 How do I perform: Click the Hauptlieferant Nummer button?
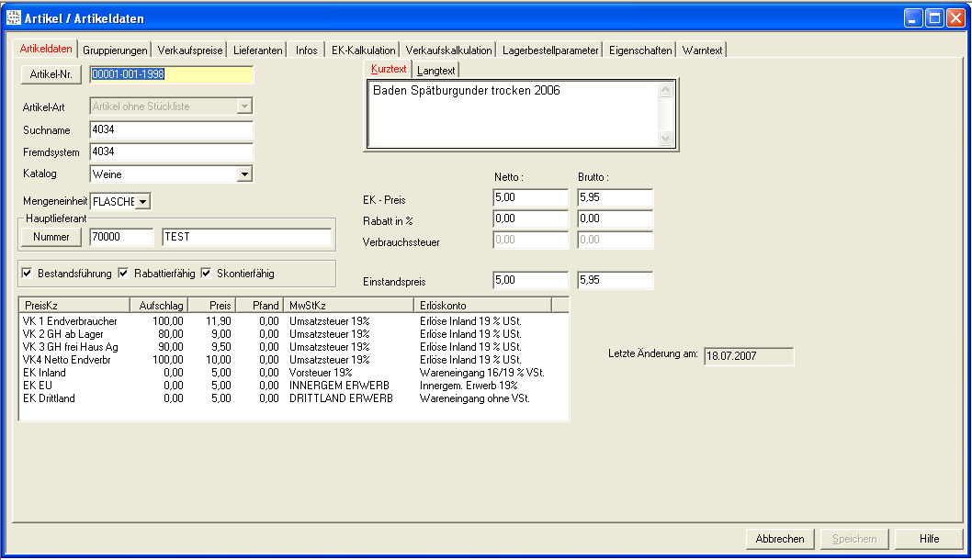[x=51, y=237]
